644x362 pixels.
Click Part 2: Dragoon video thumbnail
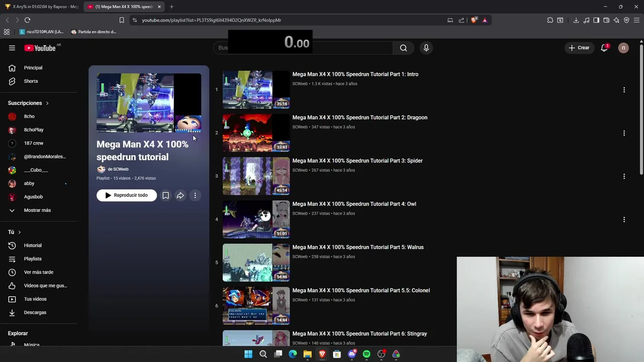pyautogui.click(x=256, y=133)
